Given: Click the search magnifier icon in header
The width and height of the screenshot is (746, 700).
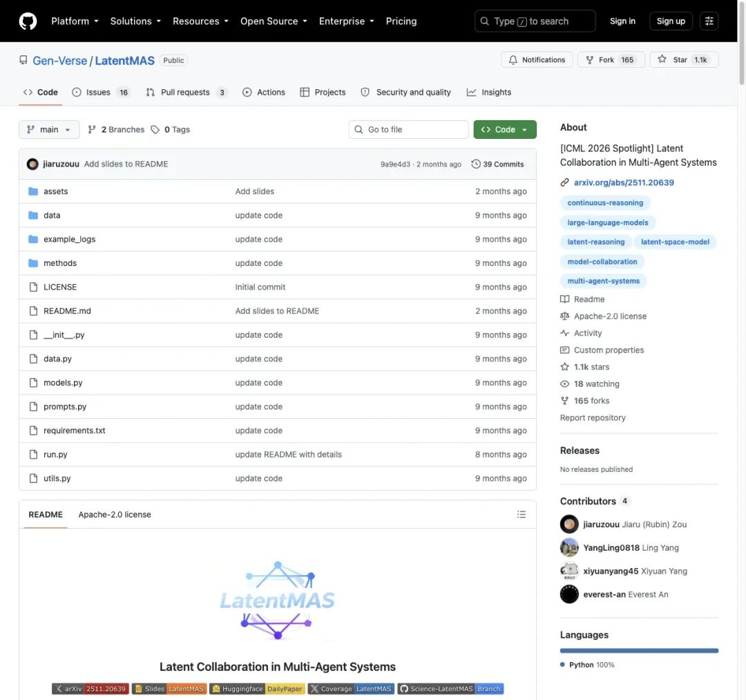Looking at the screenshot, I should pos(484,21).
